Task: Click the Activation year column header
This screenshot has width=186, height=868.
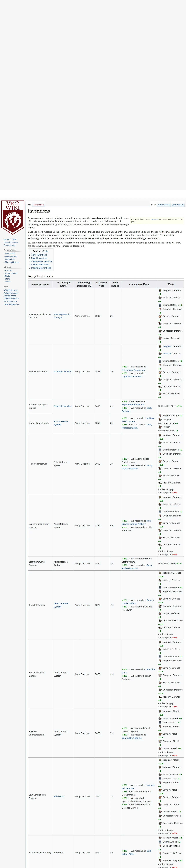Action: tap(102, 284)
